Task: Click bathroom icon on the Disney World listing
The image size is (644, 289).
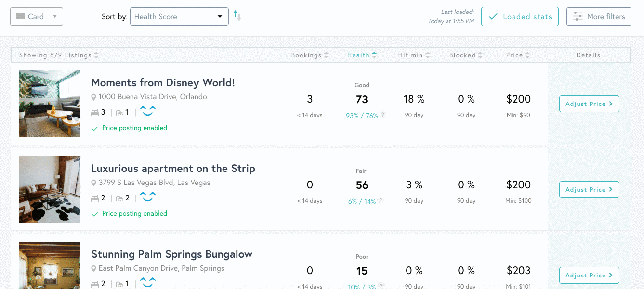Action: (119, 112)
